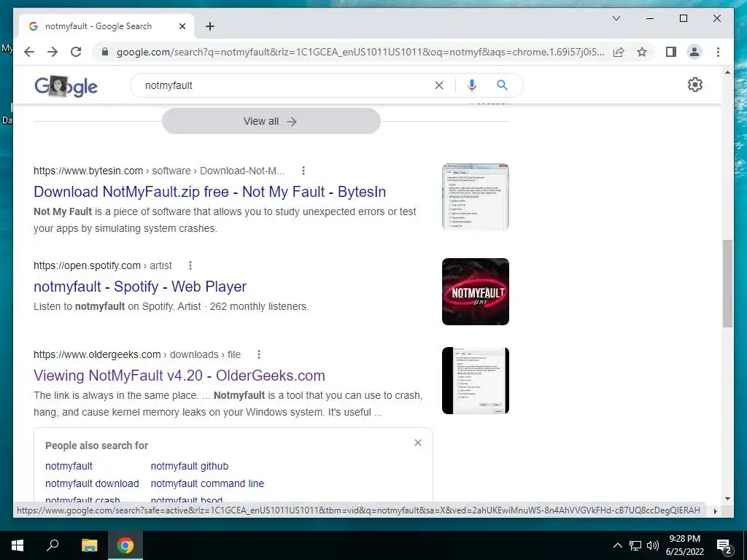Go forward one page in Chrome
The height and width of the screenshot is (560, 747).
click(53, 52)
